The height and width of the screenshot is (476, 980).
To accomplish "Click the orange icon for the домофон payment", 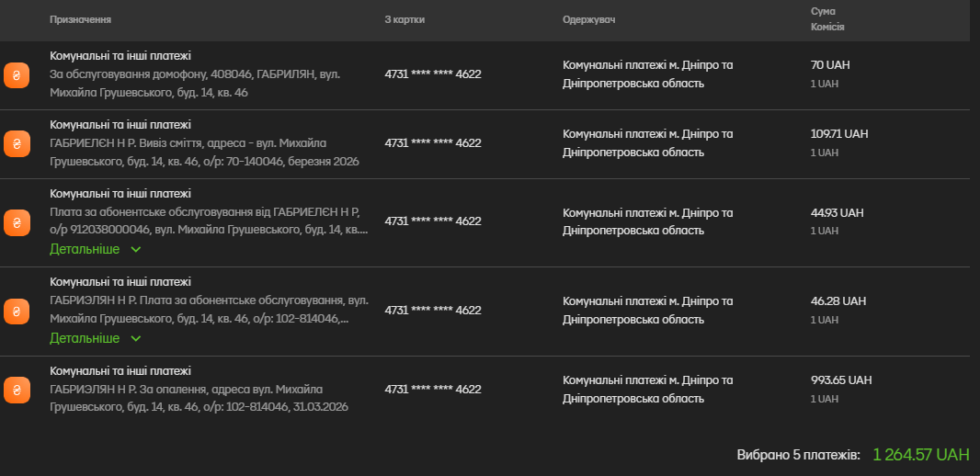I will point(17,75).
